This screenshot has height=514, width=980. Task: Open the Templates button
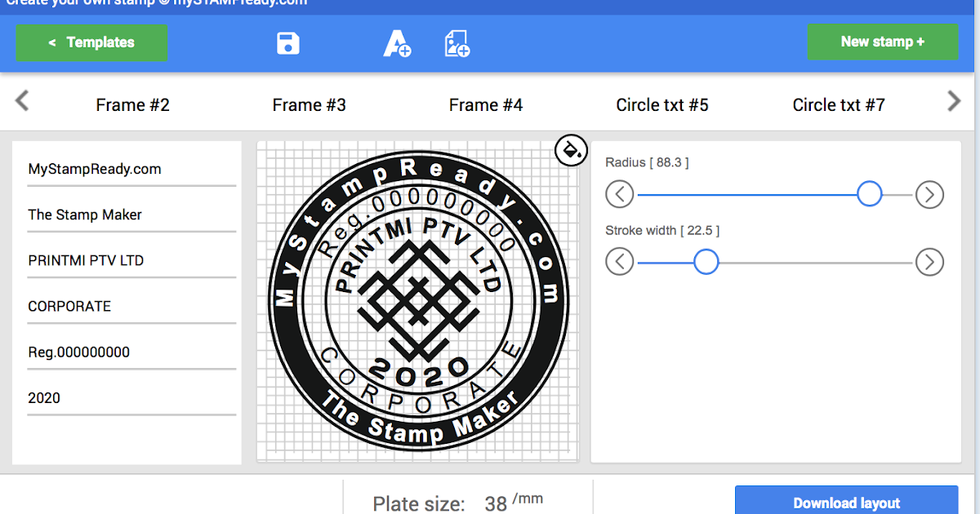tap(91, 42)
